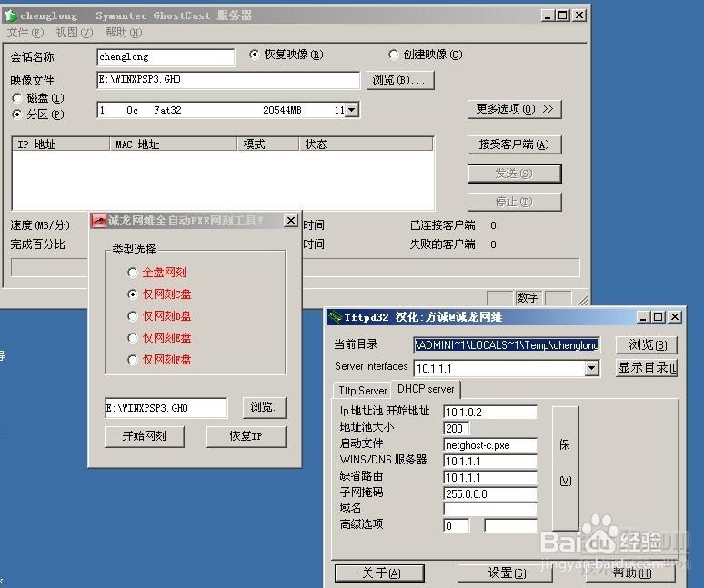
Task: Maximize the Tftpd32 window
Action: [659, 317]
